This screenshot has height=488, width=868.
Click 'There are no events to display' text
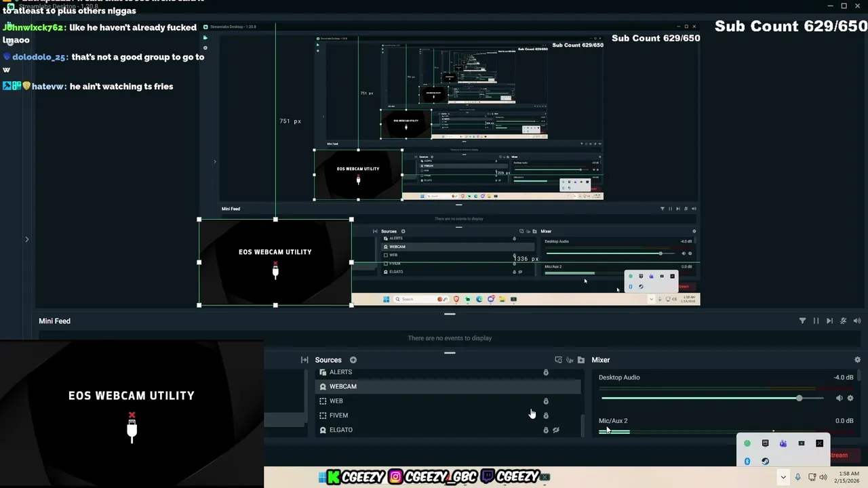click(450, 338)
